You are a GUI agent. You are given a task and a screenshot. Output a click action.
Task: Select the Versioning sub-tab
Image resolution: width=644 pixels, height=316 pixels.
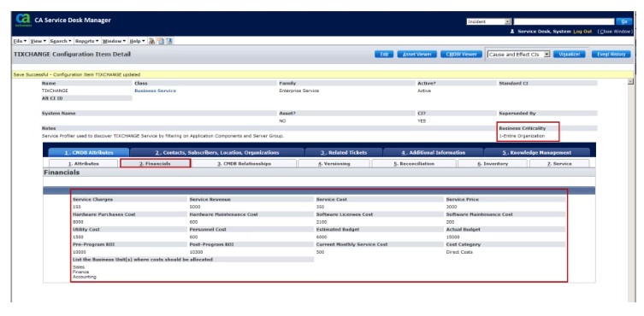pyautogui.click(x=334, y=163)
